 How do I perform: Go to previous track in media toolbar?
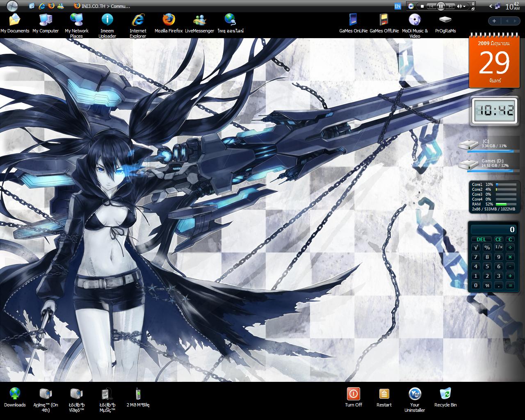[x=431, y=6]
